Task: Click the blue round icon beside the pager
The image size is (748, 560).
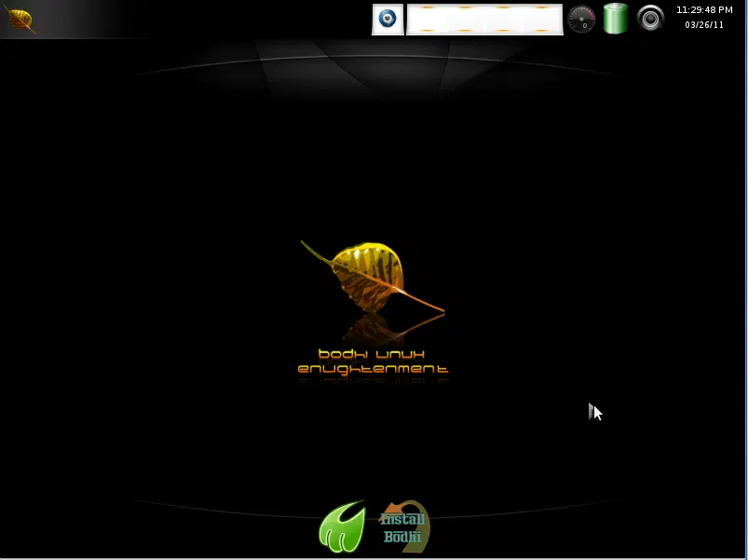Action: tap(388, 19)
